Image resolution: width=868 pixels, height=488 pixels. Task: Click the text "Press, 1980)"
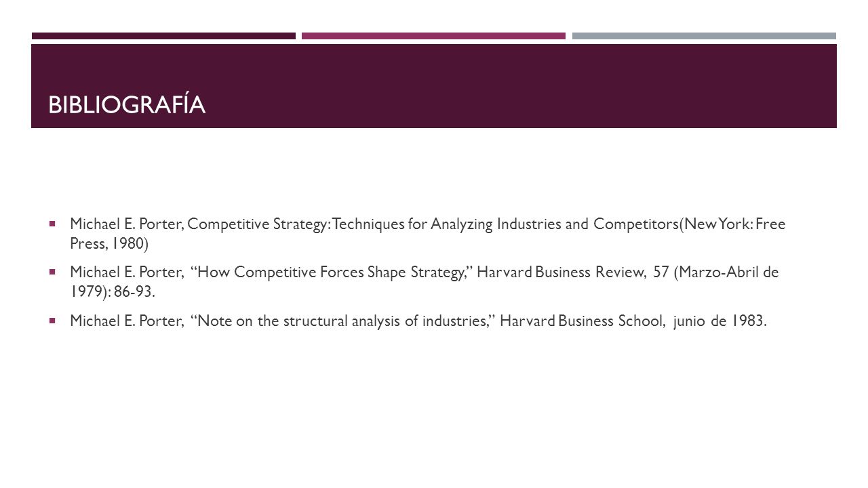pyautogui.click(x=109, y=242)
